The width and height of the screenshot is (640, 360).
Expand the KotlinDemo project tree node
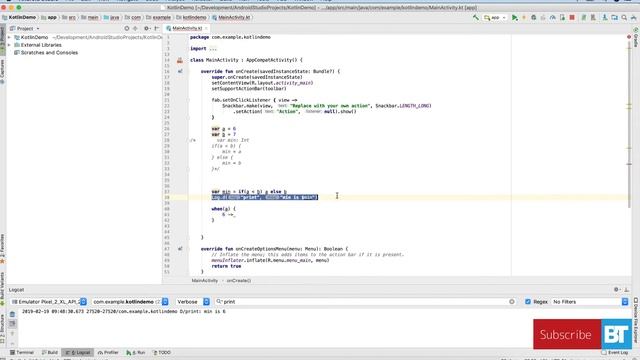point(9,37)
